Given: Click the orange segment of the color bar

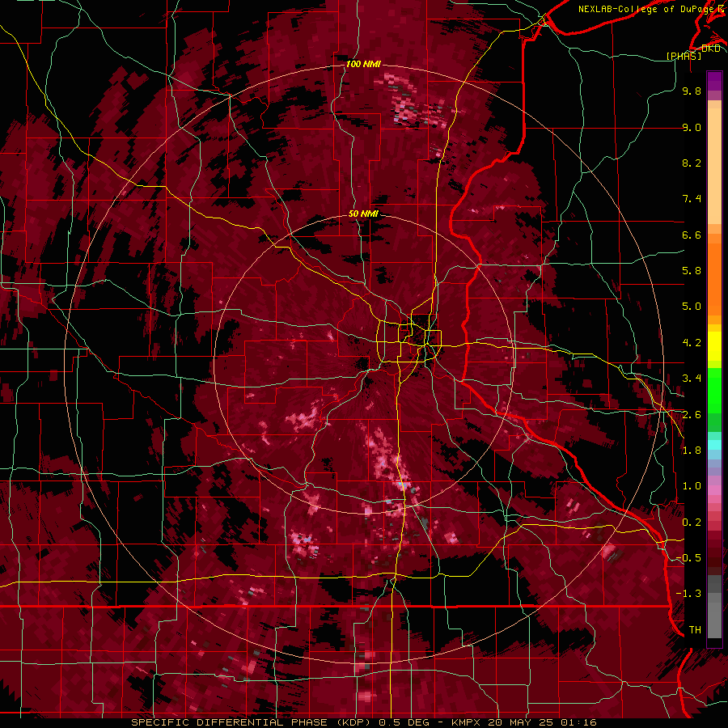Looking at the screenshot, I should click(x=714, y=274).
